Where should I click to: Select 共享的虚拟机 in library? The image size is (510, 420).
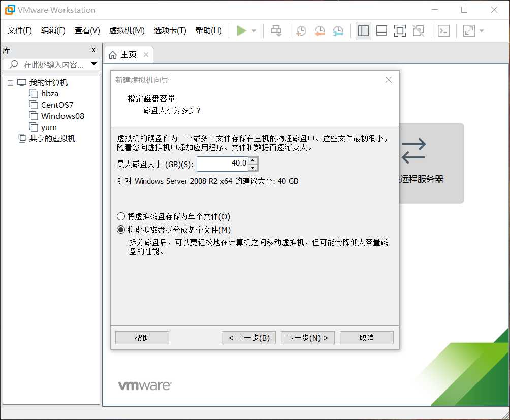pos(52,139)
